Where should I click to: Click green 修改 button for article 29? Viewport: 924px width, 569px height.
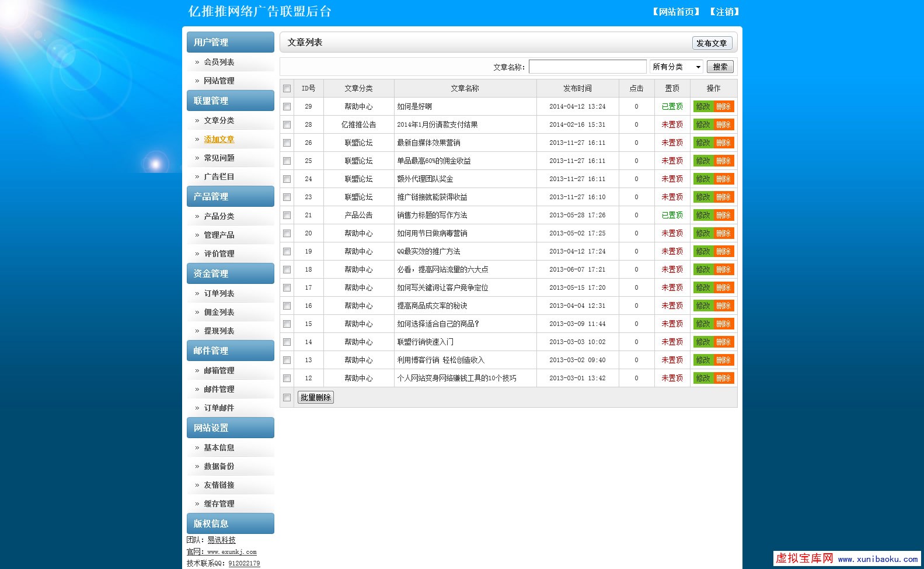click(703, 106)
